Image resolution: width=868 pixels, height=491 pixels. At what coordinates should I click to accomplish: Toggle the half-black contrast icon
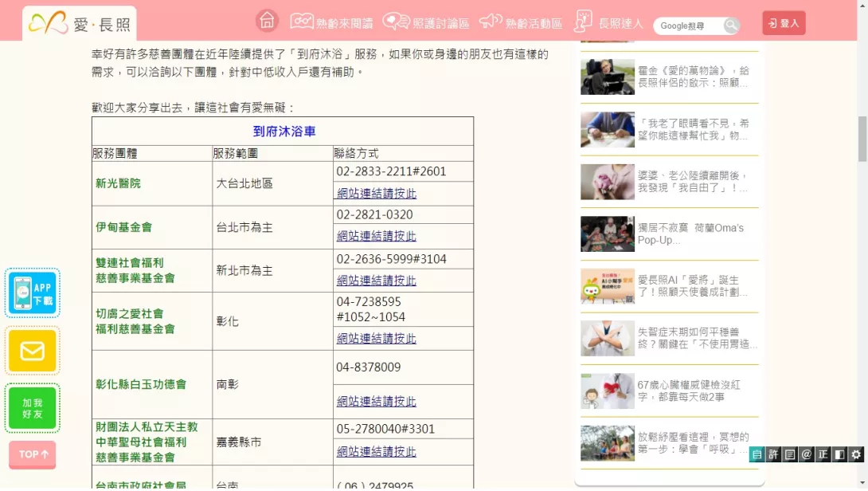(840, 454)
